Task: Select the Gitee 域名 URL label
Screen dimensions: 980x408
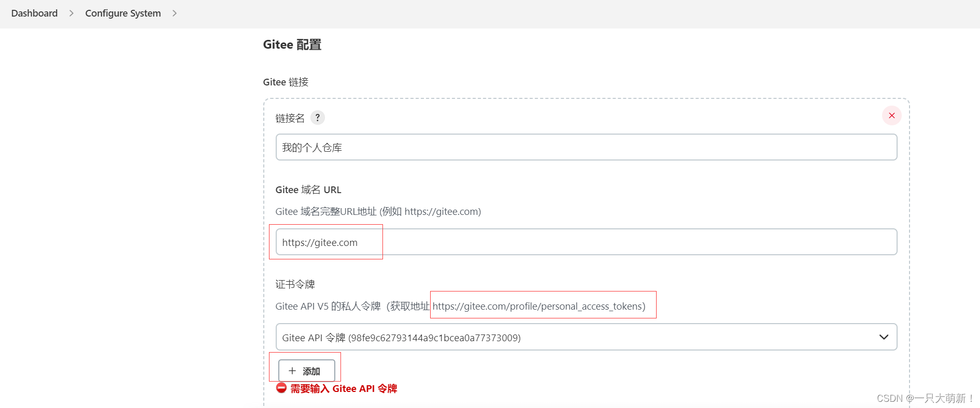Action: pyautogui.click(x=308, y=190)
